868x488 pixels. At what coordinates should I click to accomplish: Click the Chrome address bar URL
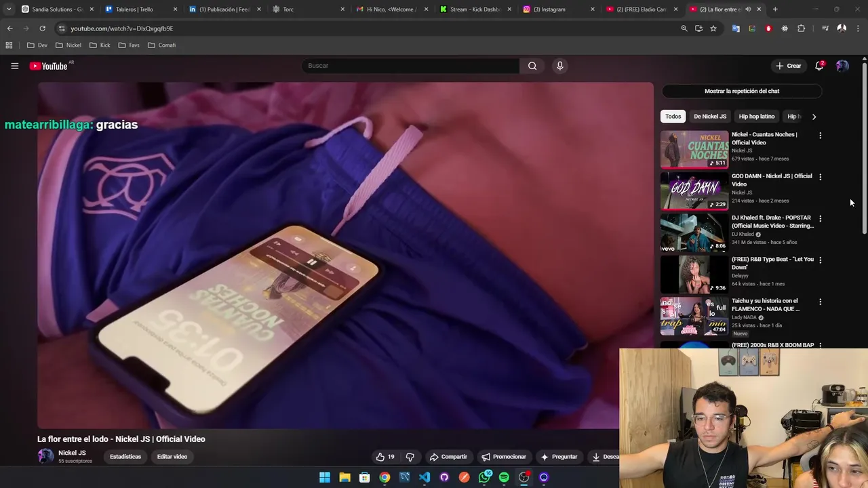tap(121, 28)
